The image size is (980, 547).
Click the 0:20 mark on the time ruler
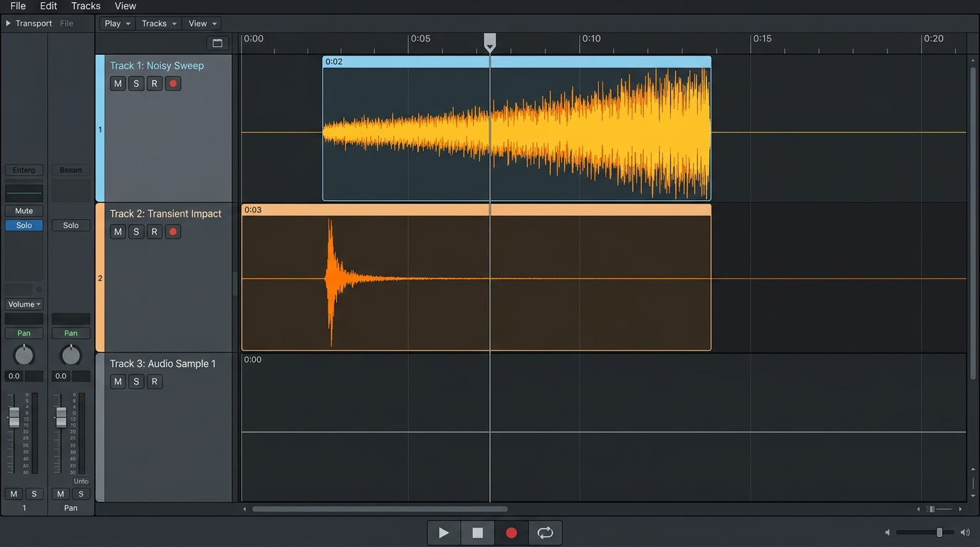click(933, 38)
